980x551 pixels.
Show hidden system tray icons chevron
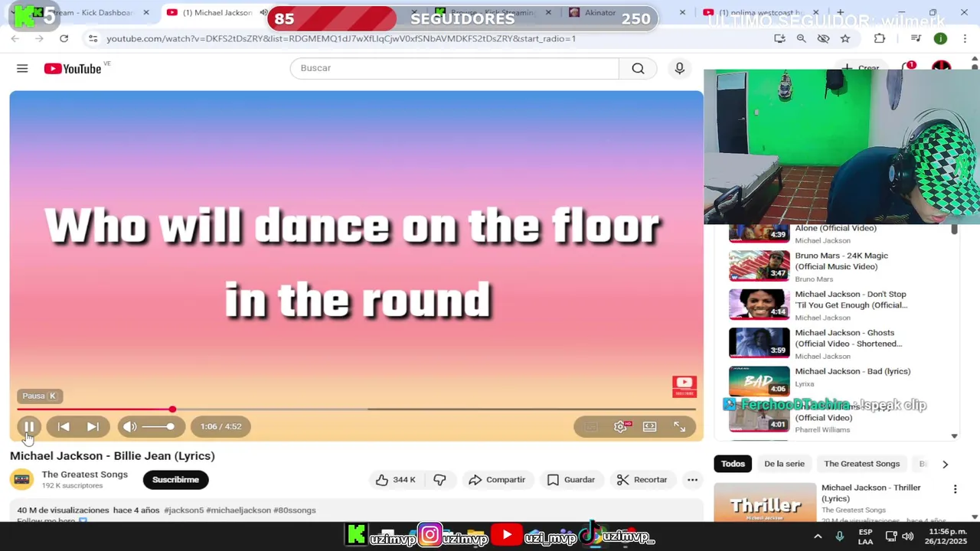[x=818, y=536]
